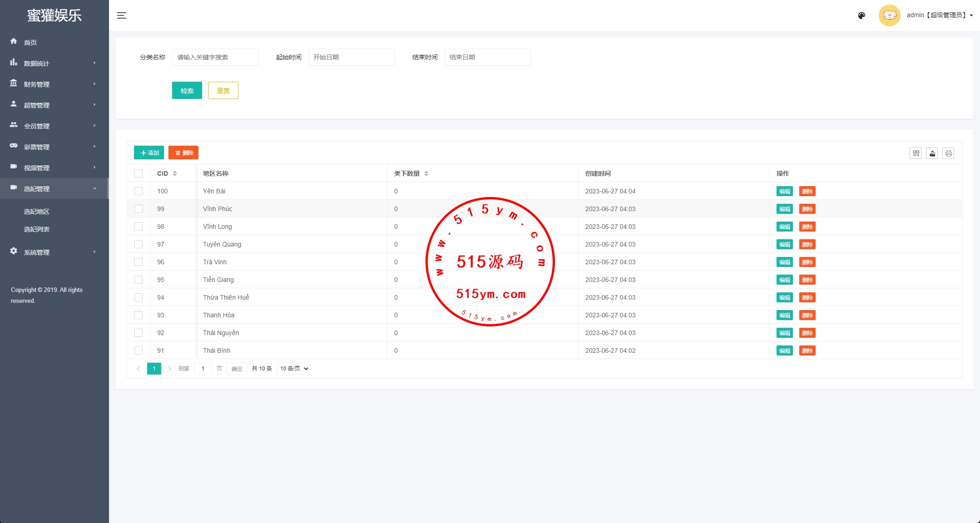Screen dimensions: 980x523
Task: Check the row for Yên Bái
Action: 139,191
